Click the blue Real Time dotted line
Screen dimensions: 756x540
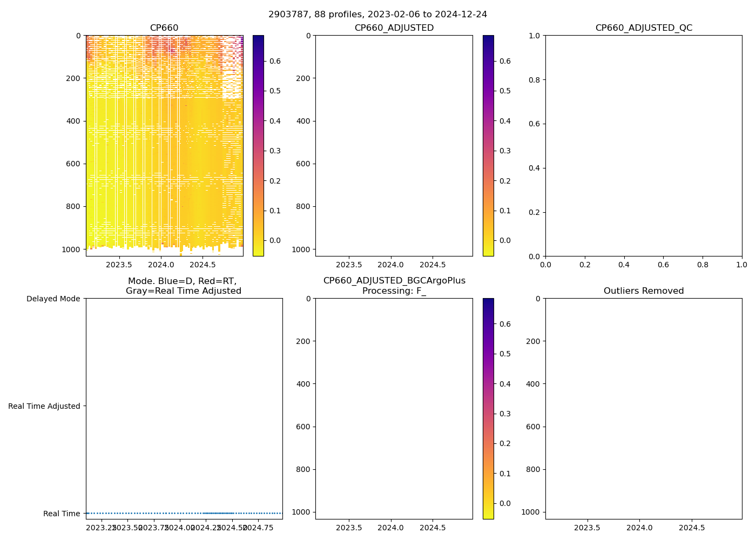point(184,513)
